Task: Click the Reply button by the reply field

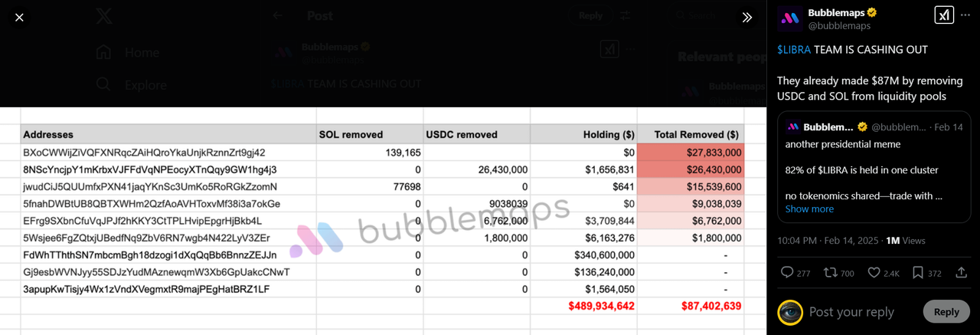Action: click(946, 312)
